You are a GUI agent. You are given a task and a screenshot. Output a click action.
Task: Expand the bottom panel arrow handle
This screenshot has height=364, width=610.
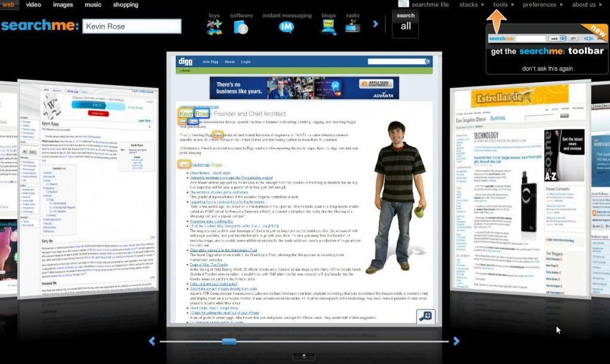[304, 356]
